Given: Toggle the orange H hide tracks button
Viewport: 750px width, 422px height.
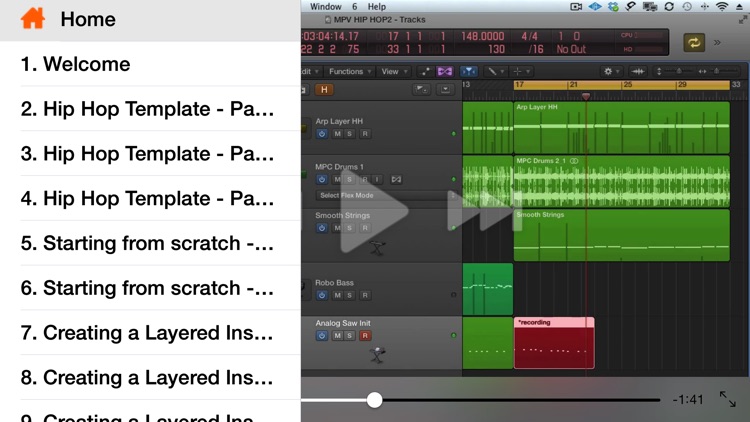Looking at the screenshot, I should click(x=324, y=89).
